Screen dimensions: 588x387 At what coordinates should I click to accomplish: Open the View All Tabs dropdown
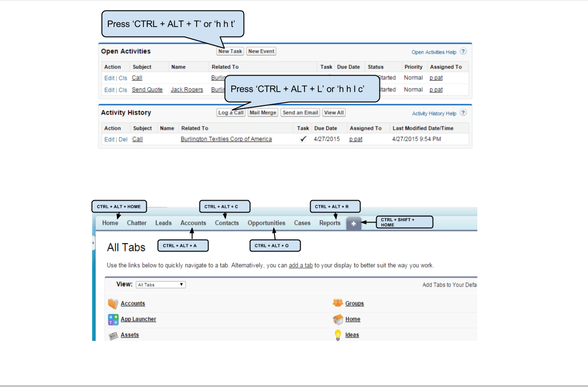coord(161,285)
